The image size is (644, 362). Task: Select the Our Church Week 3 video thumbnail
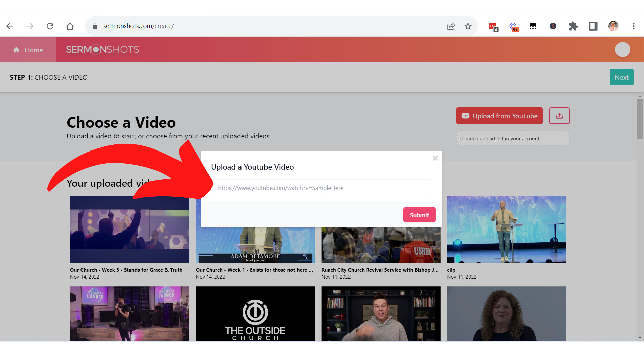tap(129, 229)
